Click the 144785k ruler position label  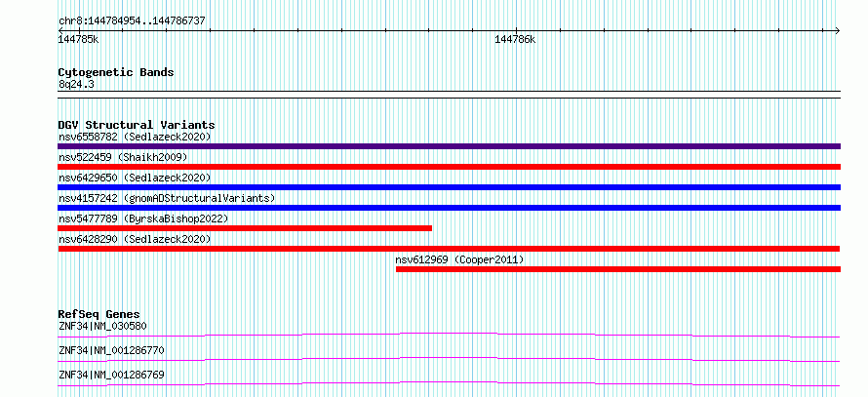(79, 40)
